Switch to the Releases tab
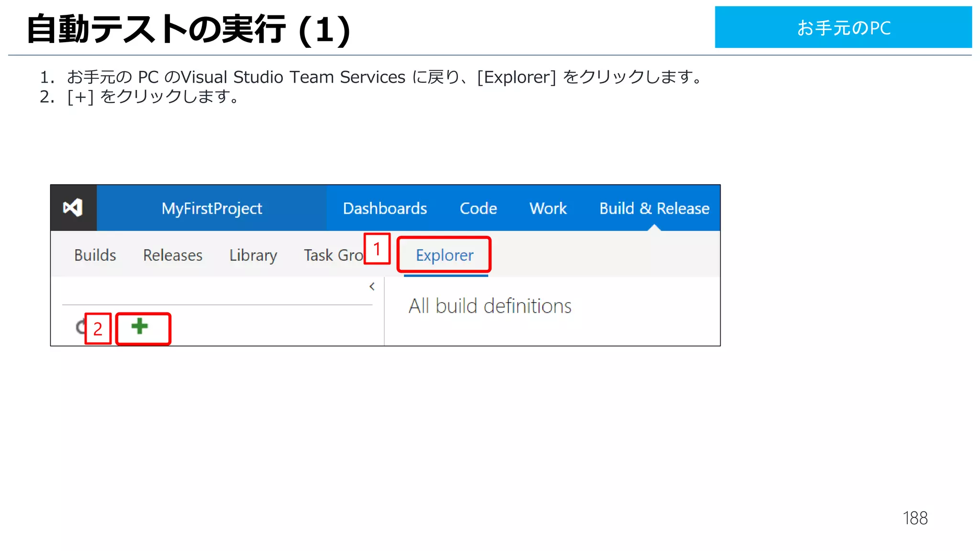980x551 pixels. click(173, 255)
